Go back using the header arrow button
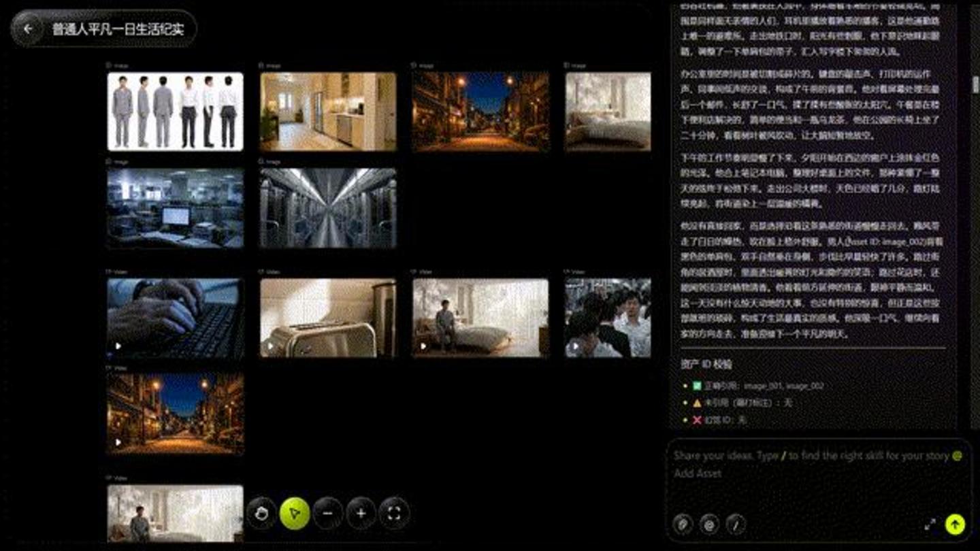This screenshot has height=551, width=980. (x=28, y=29)
